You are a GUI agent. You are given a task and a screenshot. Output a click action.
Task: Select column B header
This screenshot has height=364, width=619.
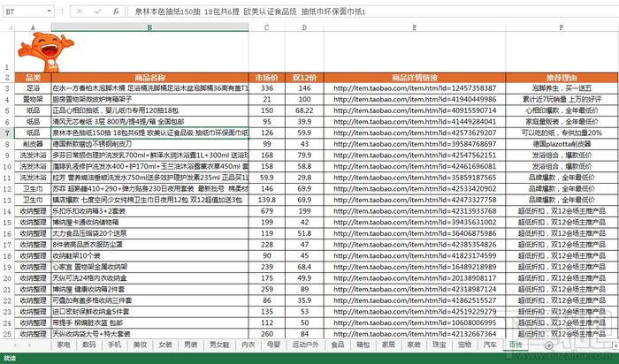point(150,27)
